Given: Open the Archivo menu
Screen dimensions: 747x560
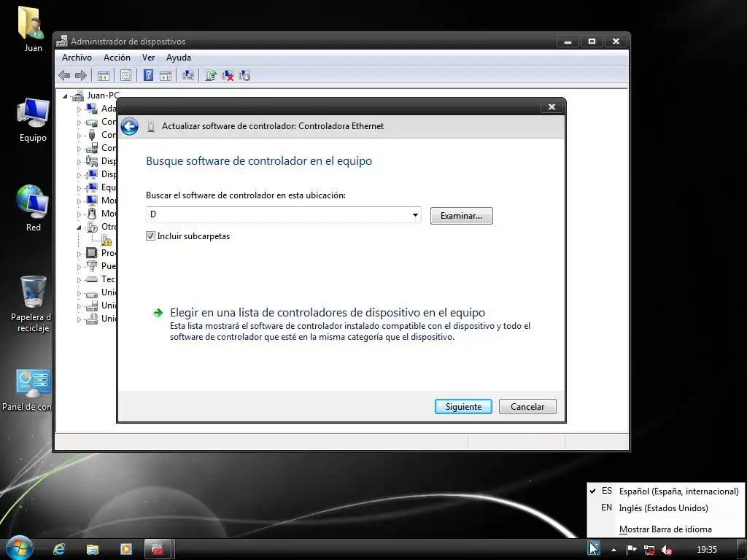Looking at the screenshot, I should point(77,58).
